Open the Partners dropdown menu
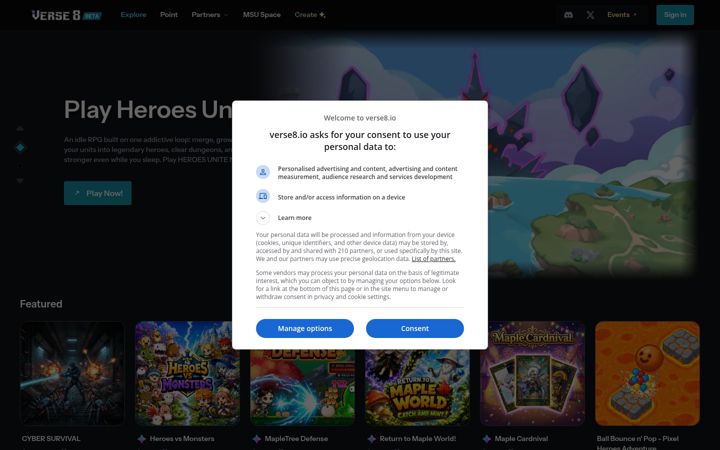720x450 pixels. 209,15
